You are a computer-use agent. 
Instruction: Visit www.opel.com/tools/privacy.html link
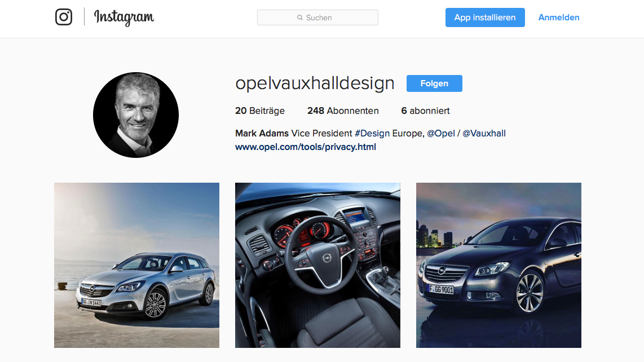[306, 147]
